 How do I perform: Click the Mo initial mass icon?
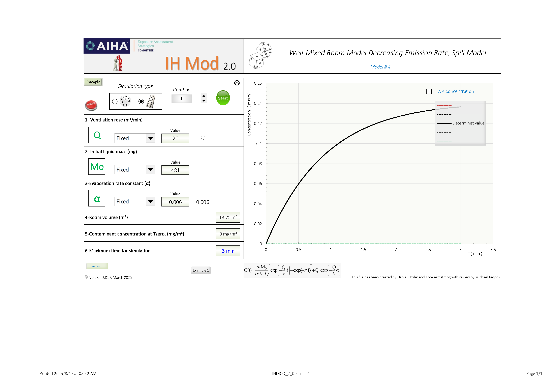pos(97,167)
